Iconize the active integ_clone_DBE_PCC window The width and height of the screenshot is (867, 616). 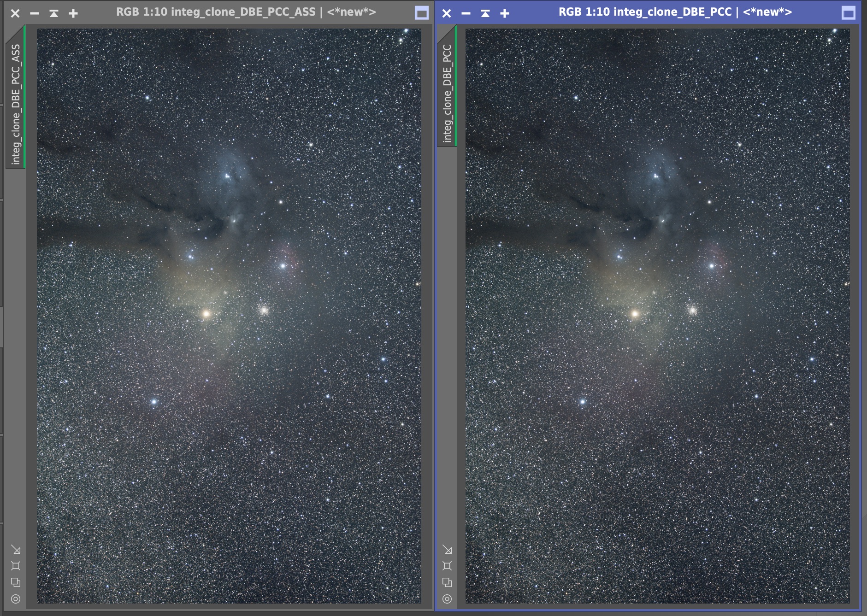(485, 13)
